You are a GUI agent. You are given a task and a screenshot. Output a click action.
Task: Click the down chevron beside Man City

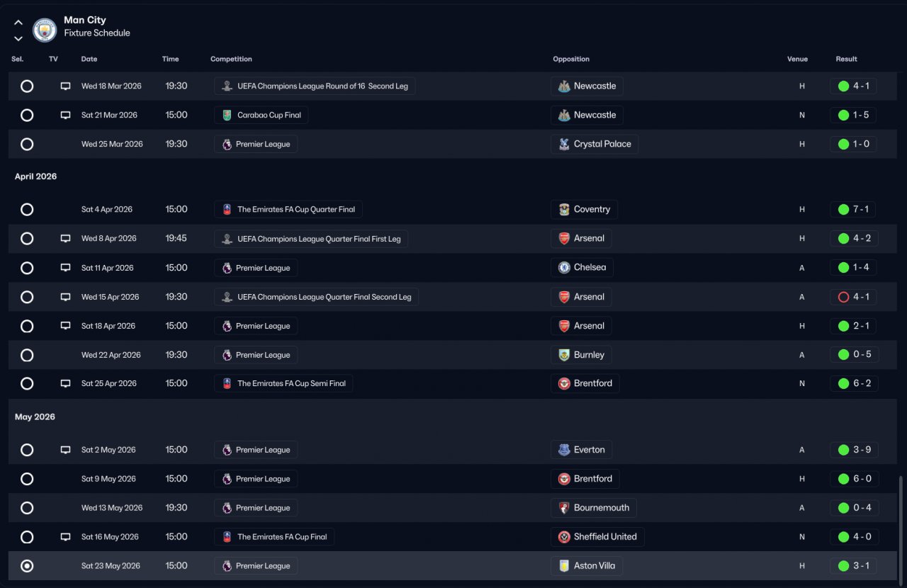18,38
